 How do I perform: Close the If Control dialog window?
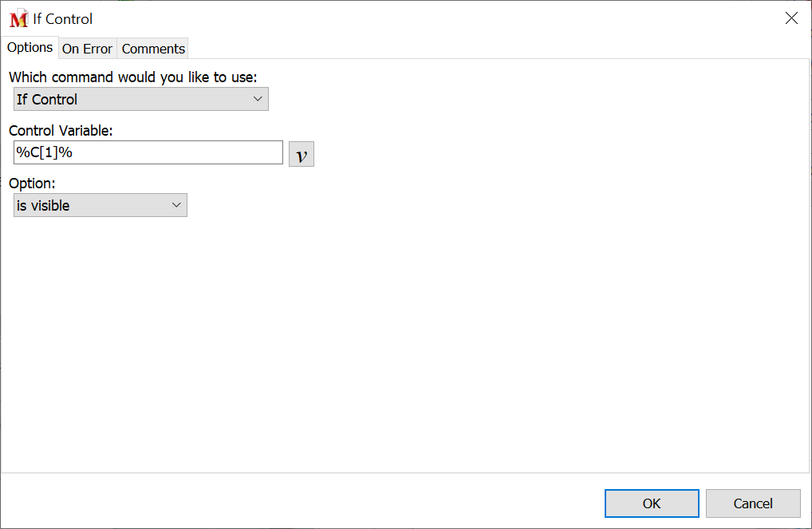point(791,18)
